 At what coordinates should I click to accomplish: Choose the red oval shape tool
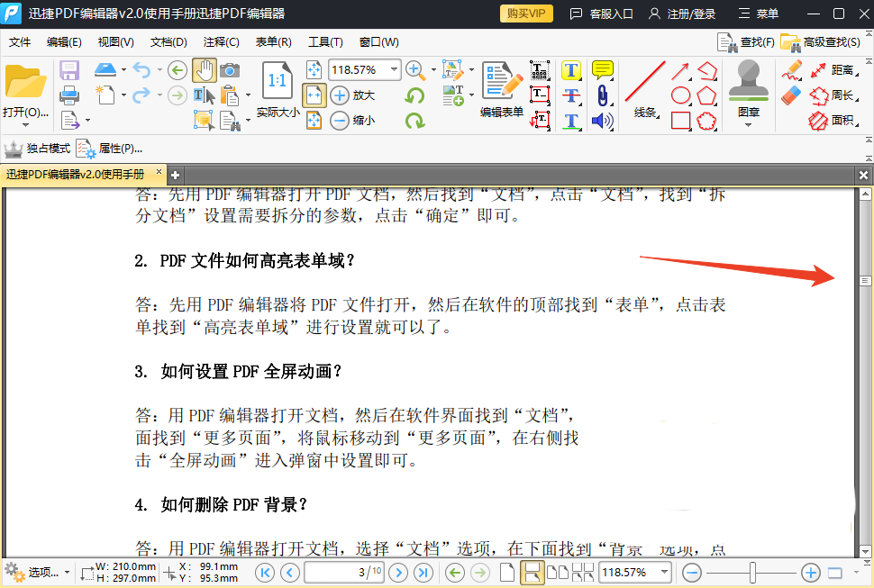pos(681,95)
